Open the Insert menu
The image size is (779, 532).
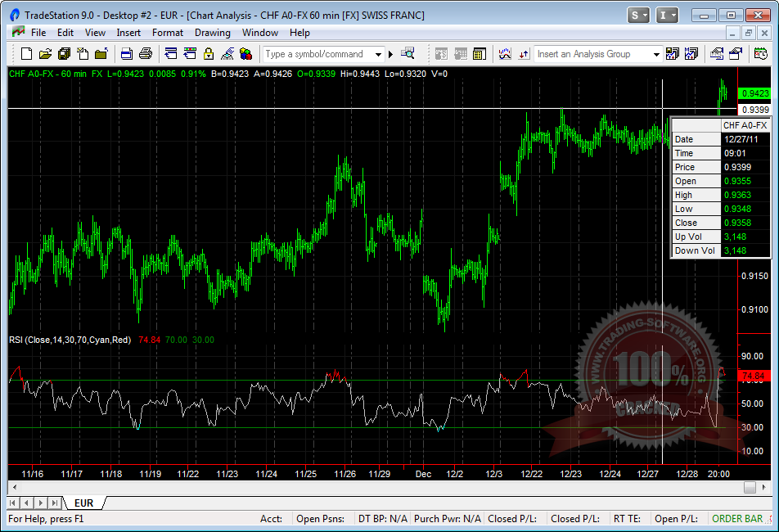point(128,33)
